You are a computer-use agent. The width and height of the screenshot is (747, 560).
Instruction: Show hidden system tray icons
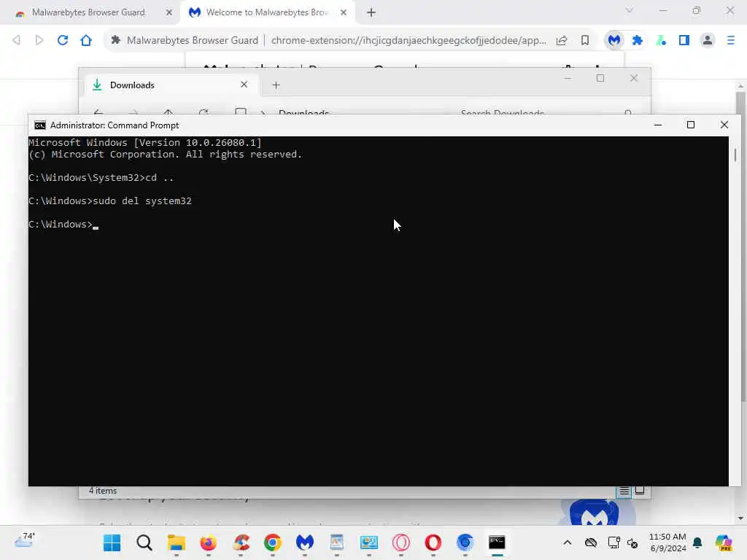568,542
